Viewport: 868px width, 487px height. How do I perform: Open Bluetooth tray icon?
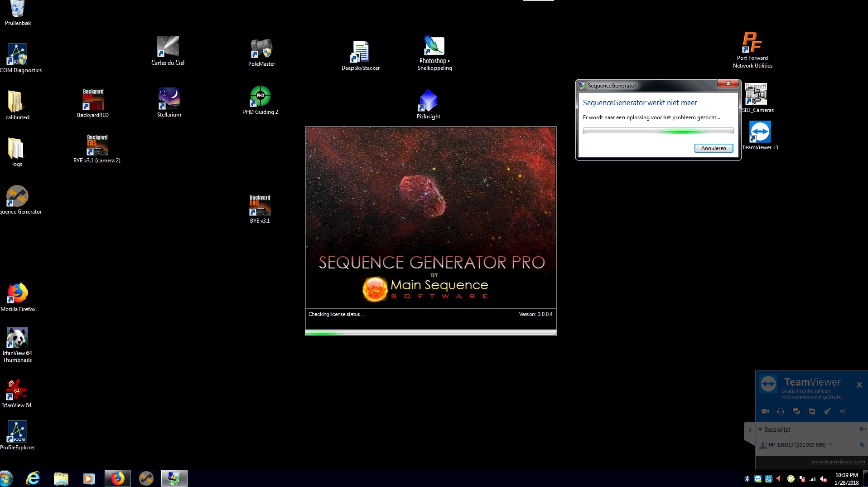click(x=747, y=479)
